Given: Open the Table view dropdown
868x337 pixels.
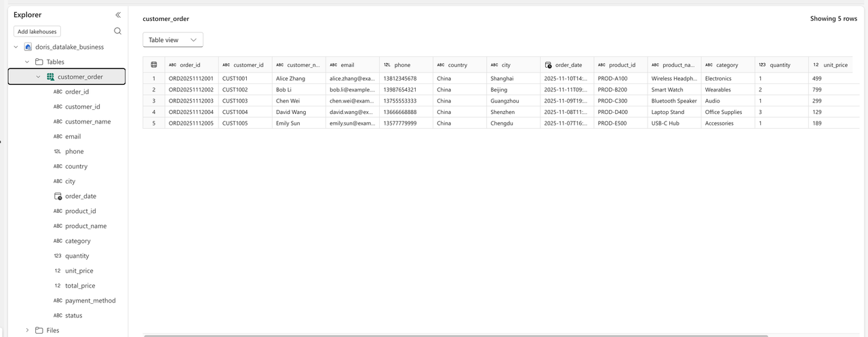Looking at the screenshot, I should tap(173, 40).
